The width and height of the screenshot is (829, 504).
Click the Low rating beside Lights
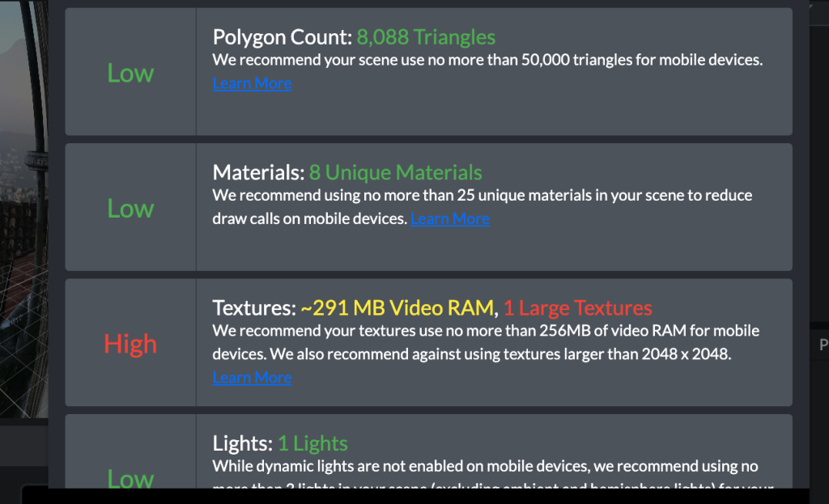[130, 478]
